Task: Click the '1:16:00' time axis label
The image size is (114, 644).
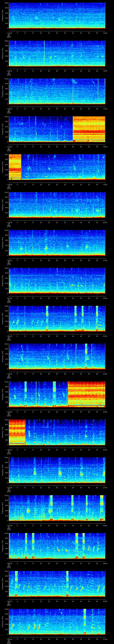Action: point(9,109)
